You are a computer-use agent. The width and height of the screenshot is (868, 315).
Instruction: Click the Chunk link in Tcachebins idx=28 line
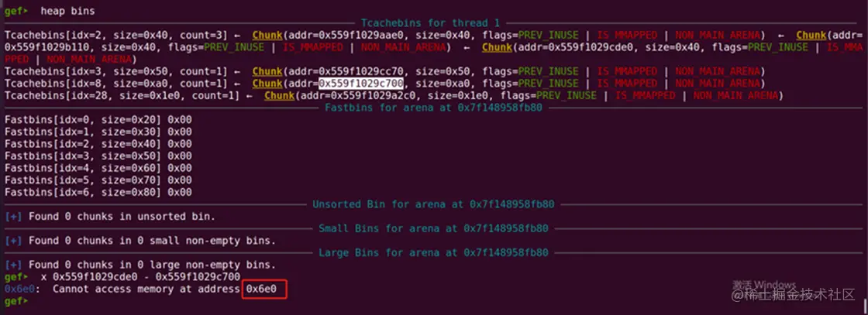(x=280, y=96)
